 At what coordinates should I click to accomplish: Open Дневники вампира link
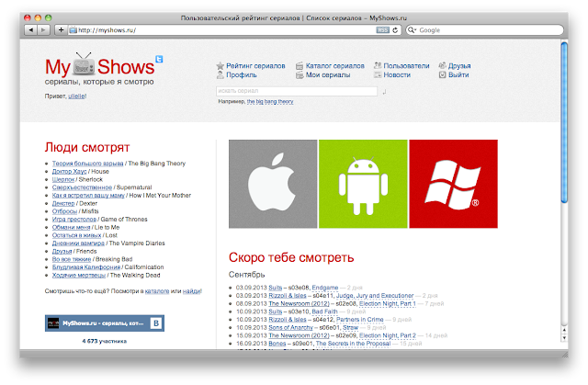[x=78, y=243]
